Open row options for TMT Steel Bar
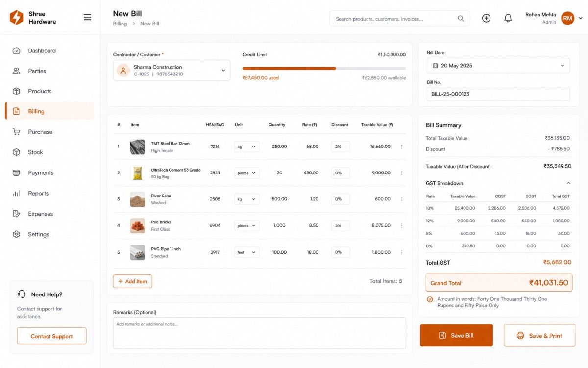588x368 pixels. tap(402, 147)
